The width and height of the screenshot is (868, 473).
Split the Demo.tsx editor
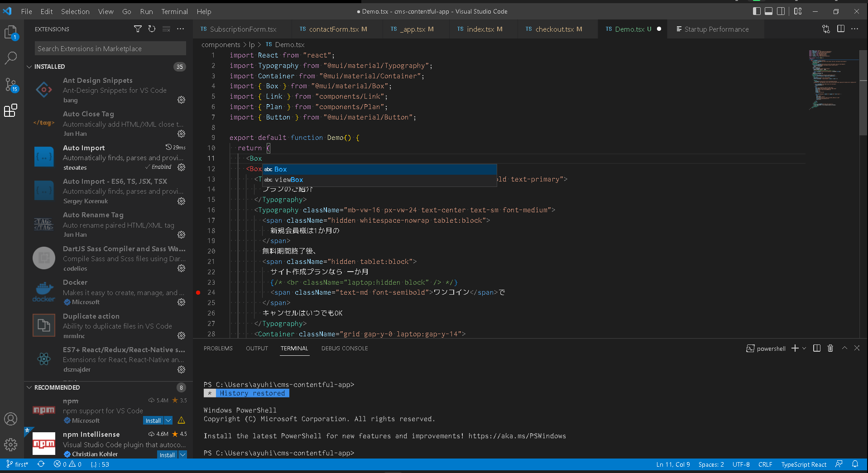click(x=841, y=29)
